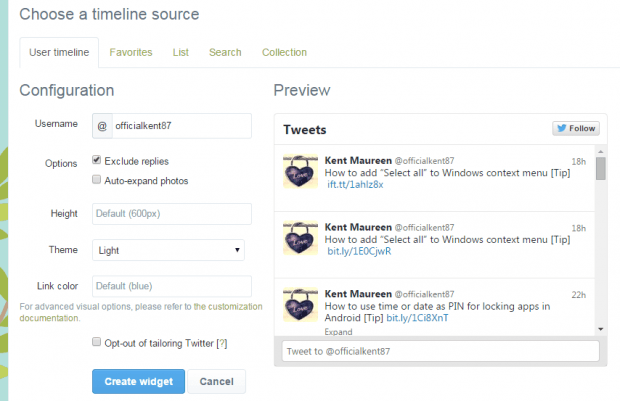Uncheck the Exclude replies checkbox
620x401 pixels.
tap(96, 160)
